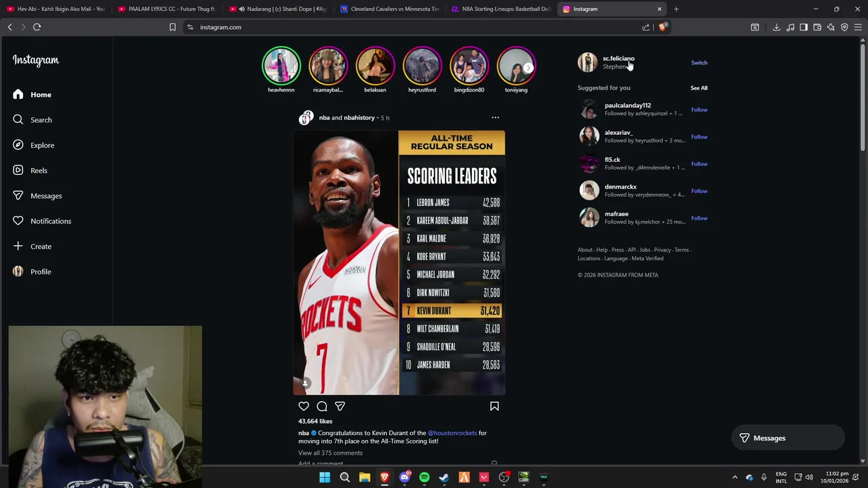Image resolution: width=868 pixels, height=488 pixels.
Task: Open Windows Start button
Action: click(x=325, y=478)
